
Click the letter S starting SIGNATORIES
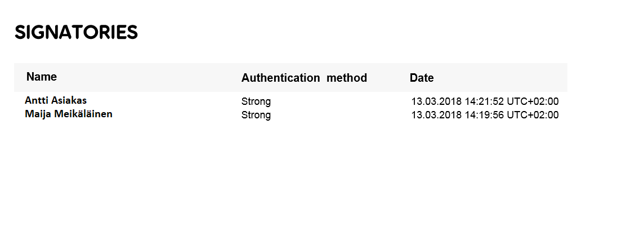(20, 32)
